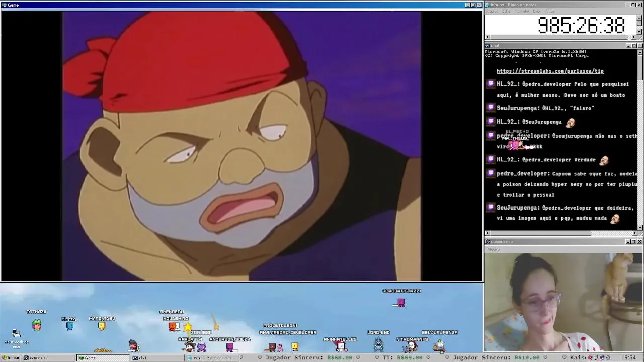
Task: Open Editar menu in Bloco de notas
Action: click(507, 11)
